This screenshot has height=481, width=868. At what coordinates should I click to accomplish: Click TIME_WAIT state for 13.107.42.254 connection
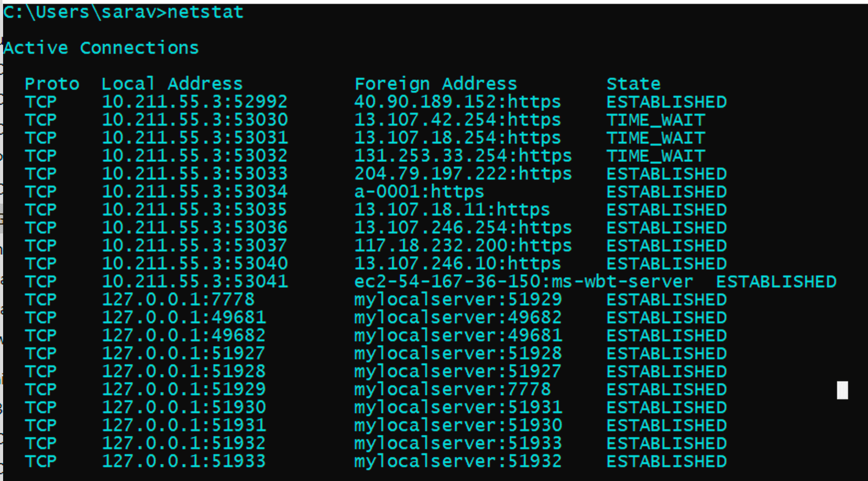point(655,120)
